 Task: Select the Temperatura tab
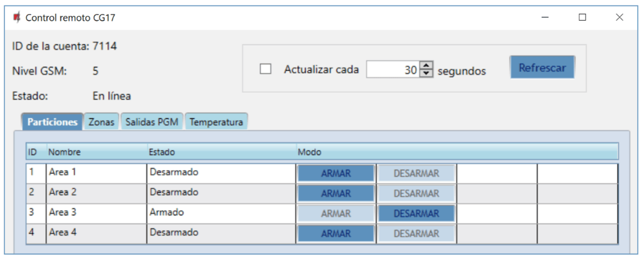(216, 122)
